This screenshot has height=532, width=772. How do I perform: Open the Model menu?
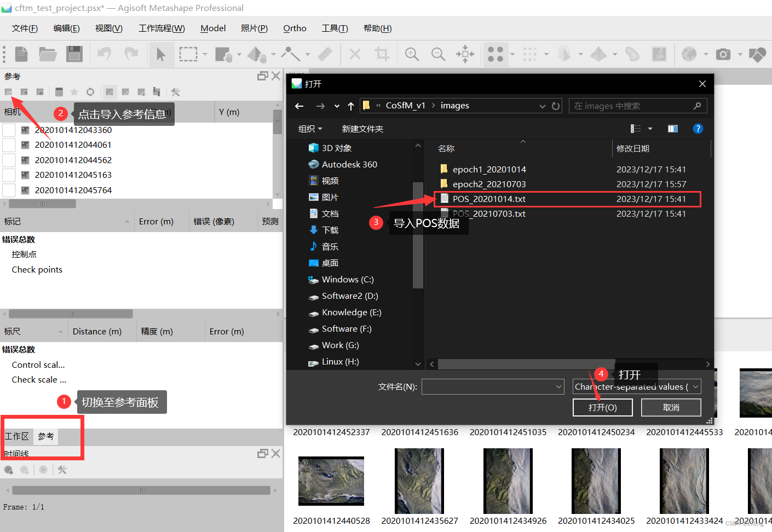(213, 28)
